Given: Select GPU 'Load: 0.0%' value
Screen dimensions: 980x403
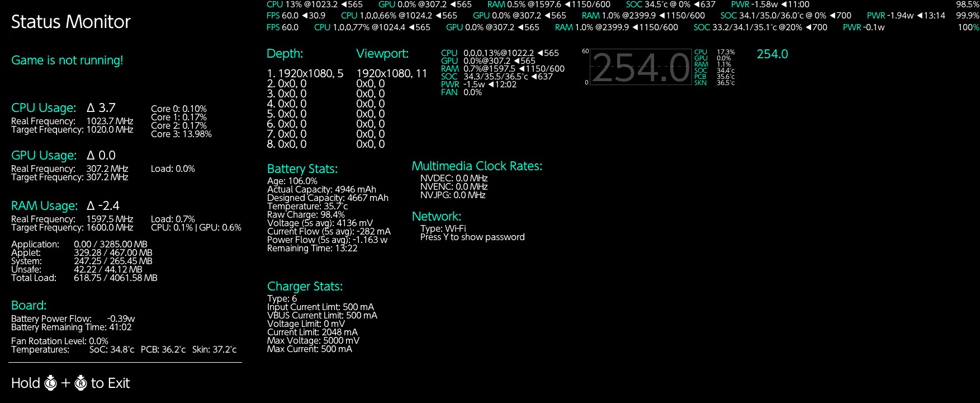Looking at the screenshot, I should pos(173,168).
